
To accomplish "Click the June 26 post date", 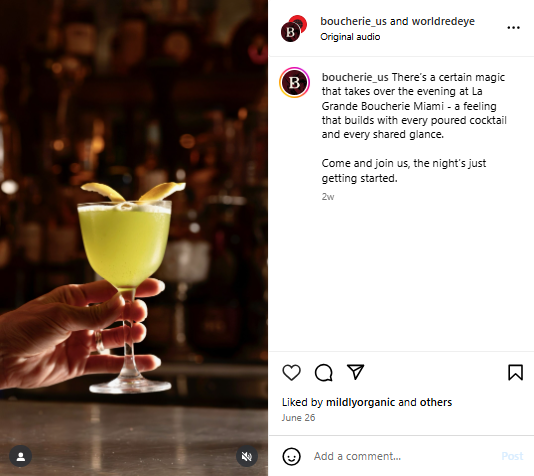I will 298,418.
